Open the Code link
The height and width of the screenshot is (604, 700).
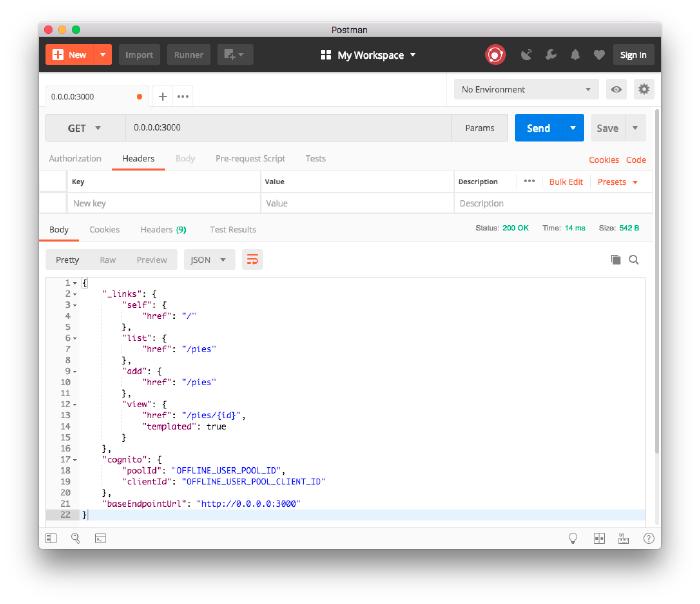tap(636, 160)
